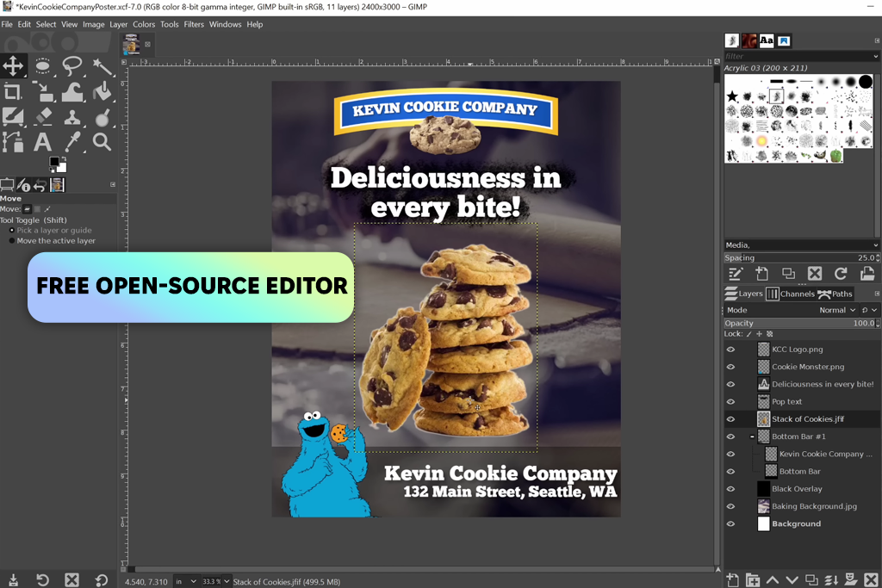Image resolution: width=882 pixels, height=588 pixels.
Task: Select the Paths tool in toolbox
Action: tap(12, 142)
